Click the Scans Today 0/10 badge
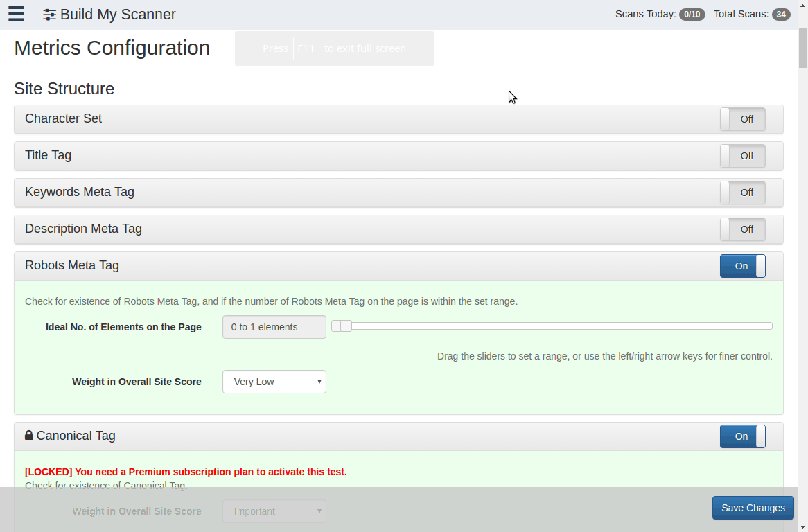Viewport: 808px width, 532px height. click(692, 15)
